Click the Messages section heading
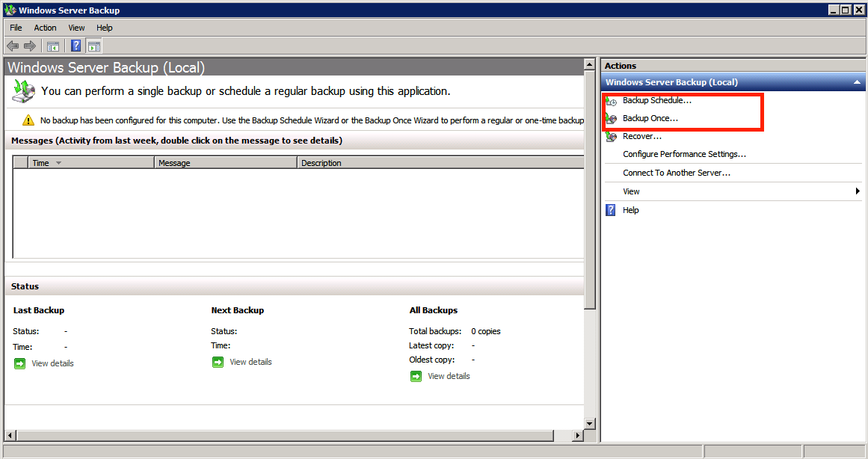Viewport: 868px width, 459px height. tap(176, 141)
